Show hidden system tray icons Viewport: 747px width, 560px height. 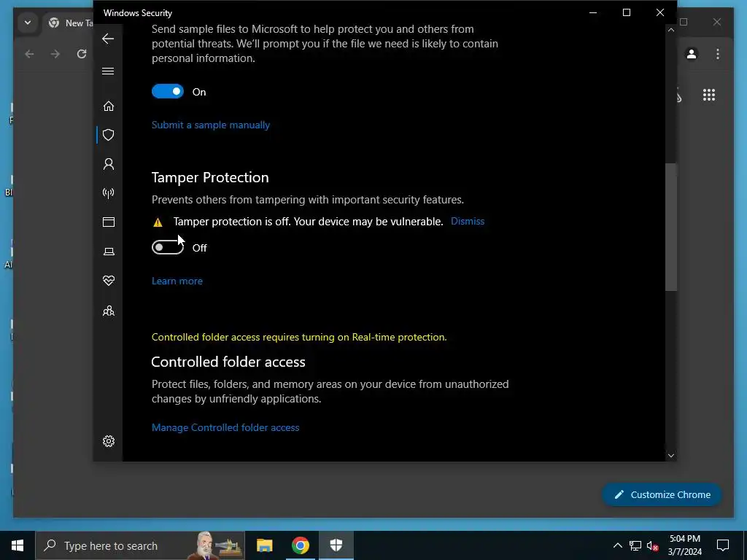pos(617,545)
